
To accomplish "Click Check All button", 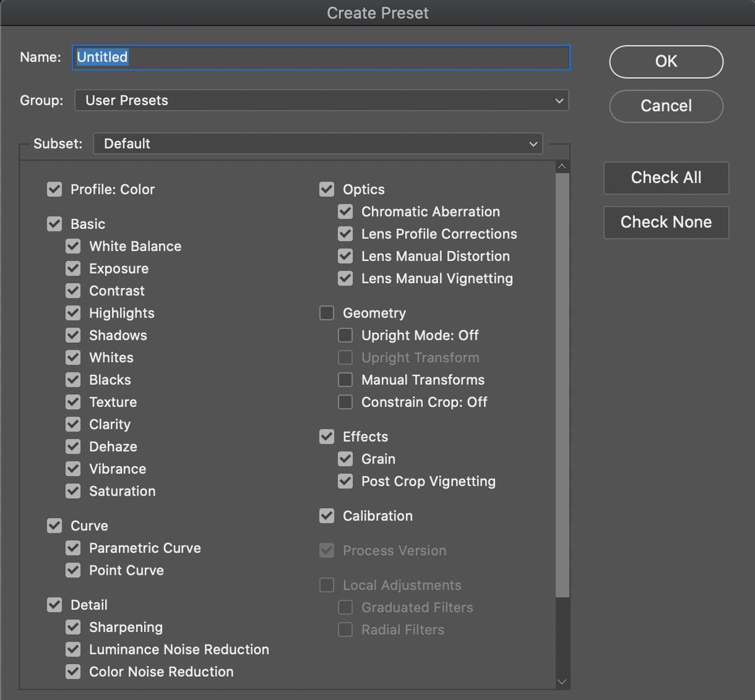I will pyautogui.click(x=666, y=177).
